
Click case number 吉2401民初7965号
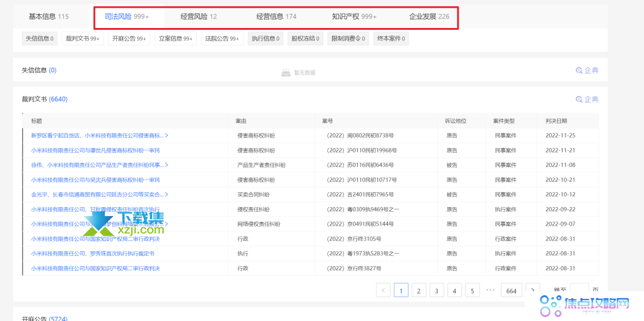pyautogui.click(x=360, y=195)
